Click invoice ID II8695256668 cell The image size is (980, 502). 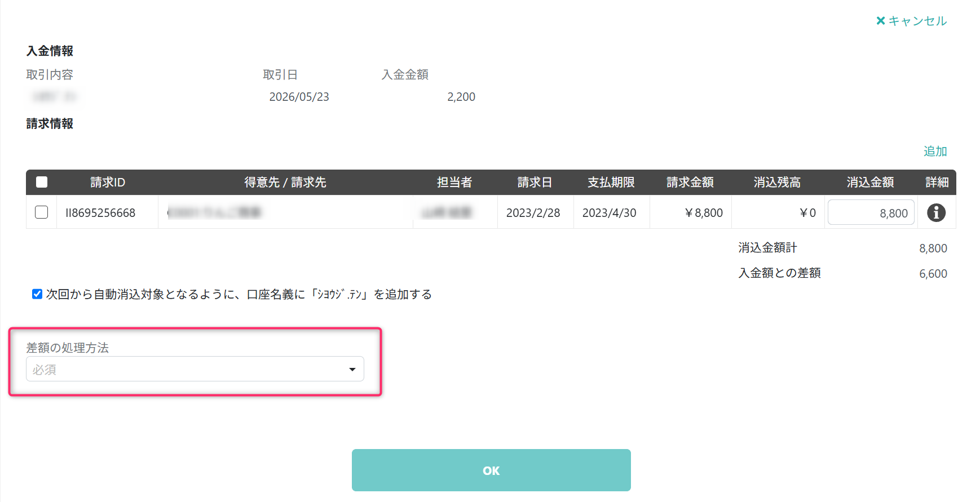click(x=100, y=213)
